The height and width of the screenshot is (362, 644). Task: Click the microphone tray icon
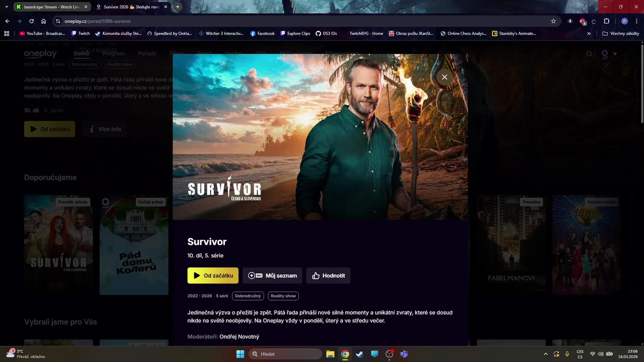[x=567, y=354]
